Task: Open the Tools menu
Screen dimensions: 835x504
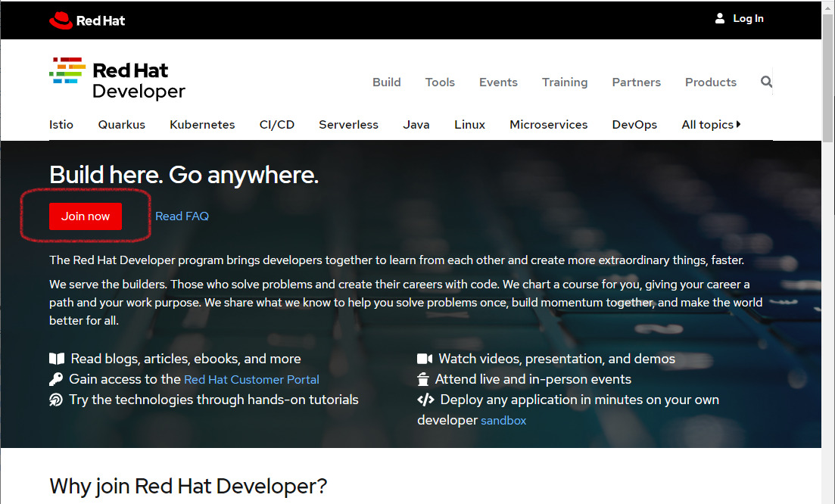Action: point(440,82)
